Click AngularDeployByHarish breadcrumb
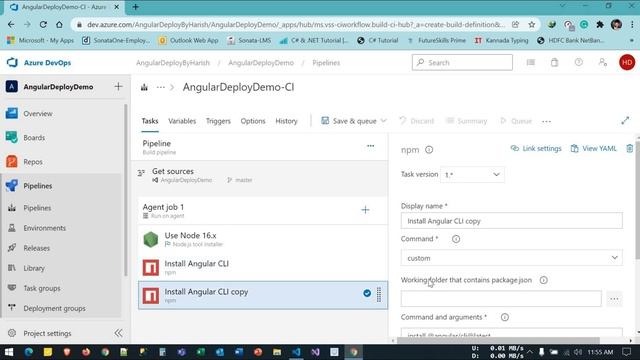 click(173, 63)
